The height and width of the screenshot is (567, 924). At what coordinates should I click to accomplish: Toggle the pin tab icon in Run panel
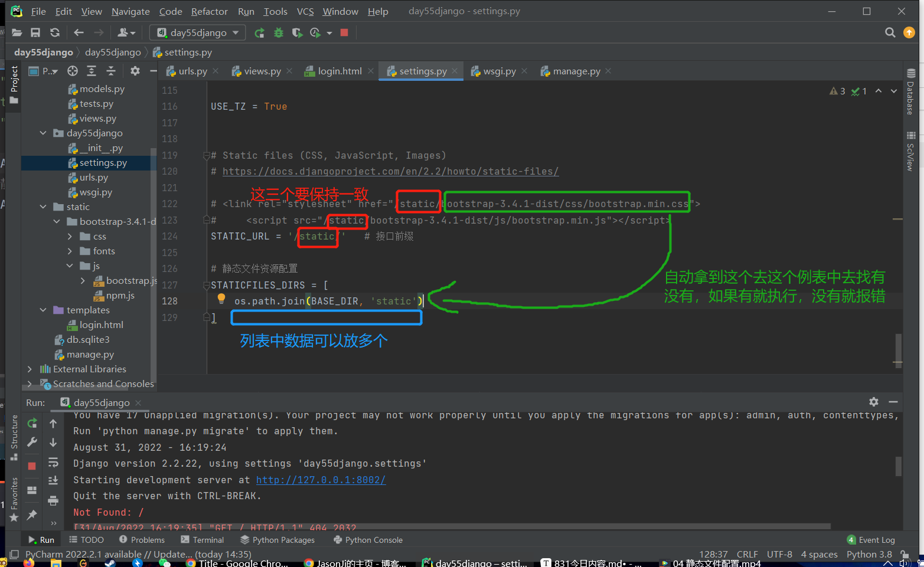[x=32, y=514]
